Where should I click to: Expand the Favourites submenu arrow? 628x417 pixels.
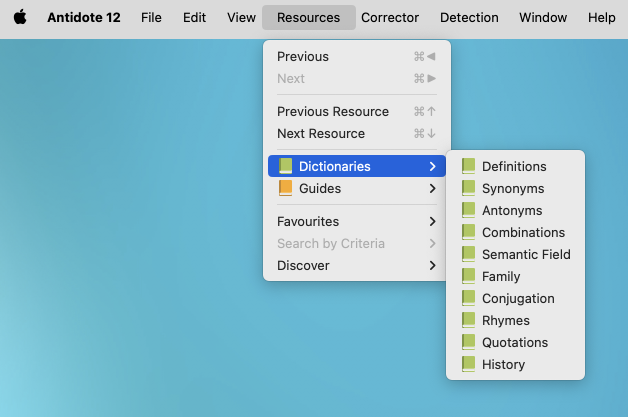coord(432,221)
